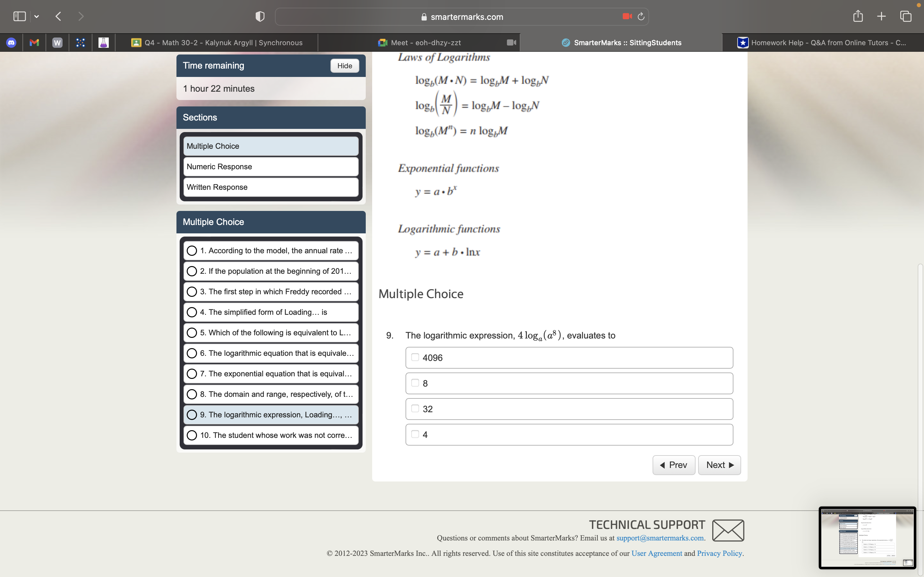Screen dimensions: 924x577
Task: Reload the current page
Action: point(640,16)
